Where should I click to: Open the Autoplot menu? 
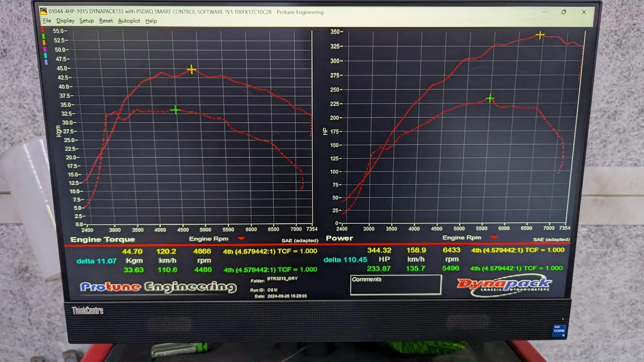[129, 21]
